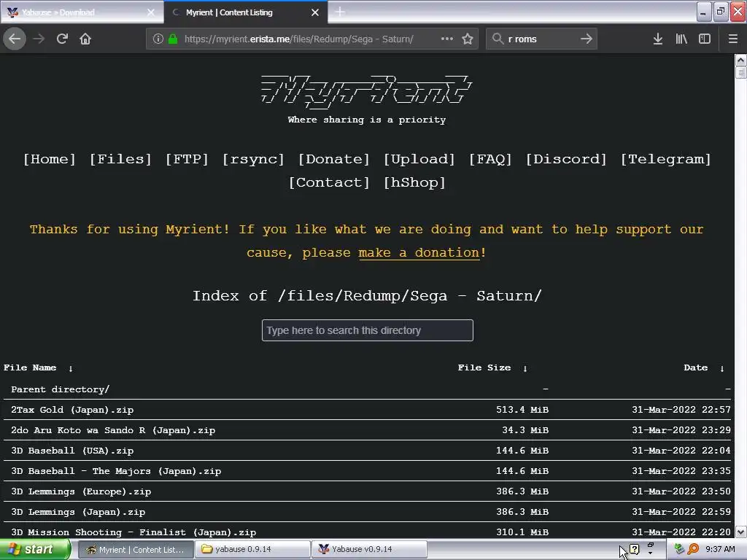The width and height of the screenshot is (747, 560).
Task: Show site information icon in address bar
Action: coord(158,39)
